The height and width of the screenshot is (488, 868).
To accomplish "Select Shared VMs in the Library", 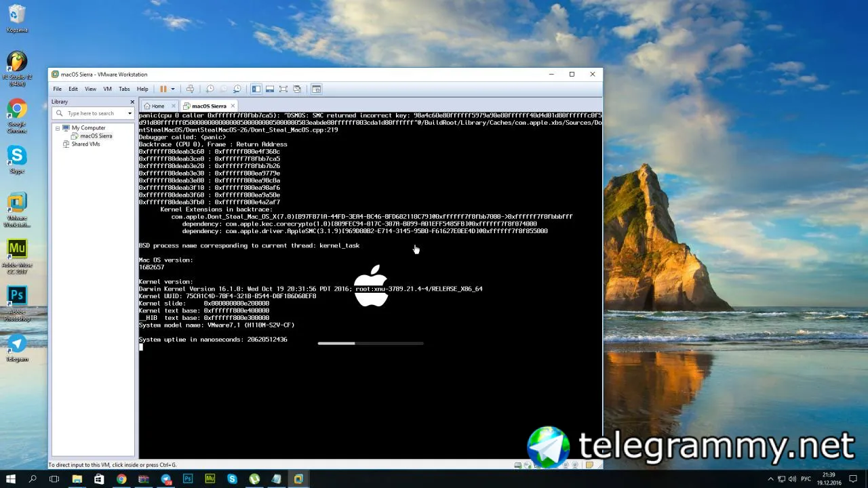I will 85,144.
